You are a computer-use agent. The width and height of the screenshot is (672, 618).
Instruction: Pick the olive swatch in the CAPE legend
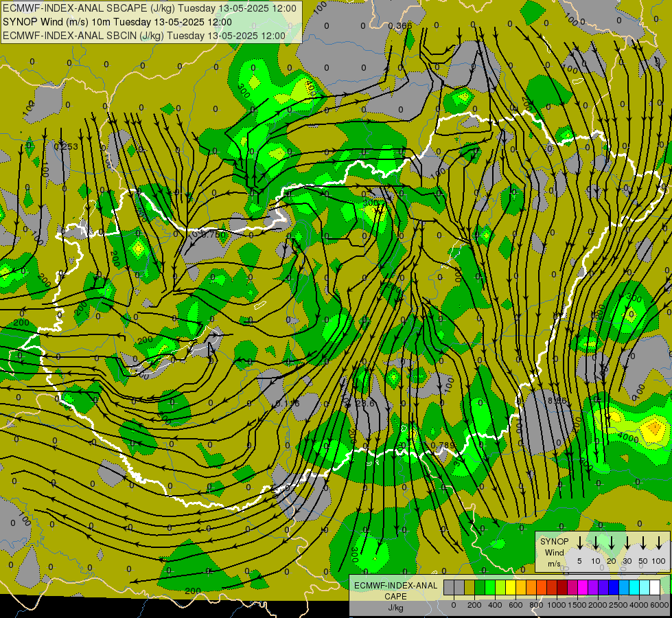point(470,587)
